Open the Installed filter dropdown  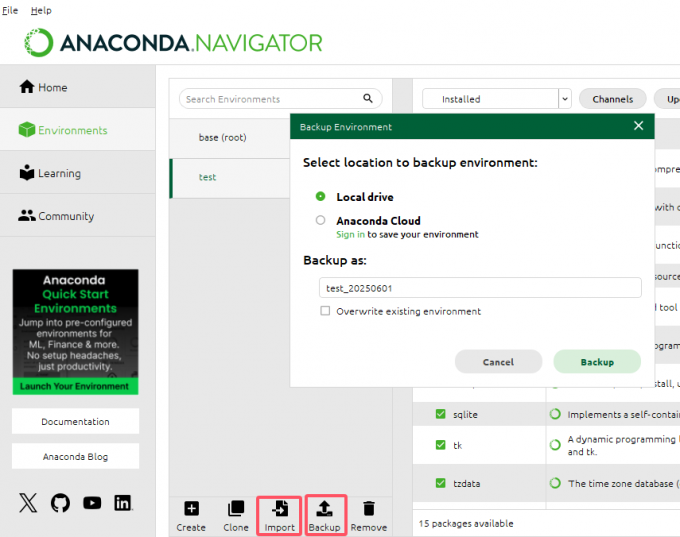[497, 99]
